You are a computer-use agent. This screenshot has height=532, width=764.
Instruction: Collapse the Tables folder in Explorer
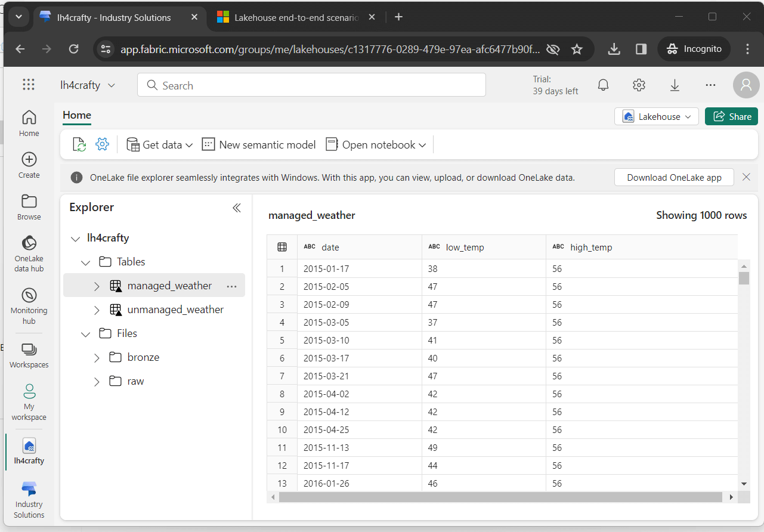pos(86,262)
